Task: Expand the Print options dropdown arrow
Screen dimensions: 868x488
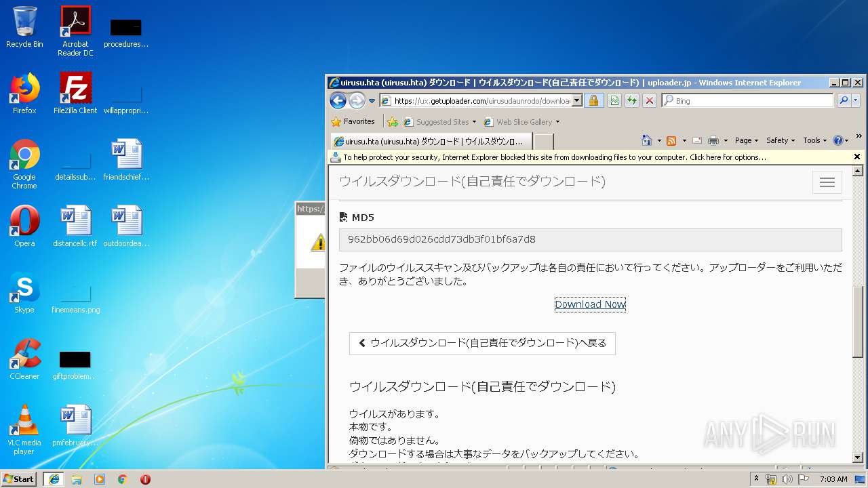Action: point(726,141)
